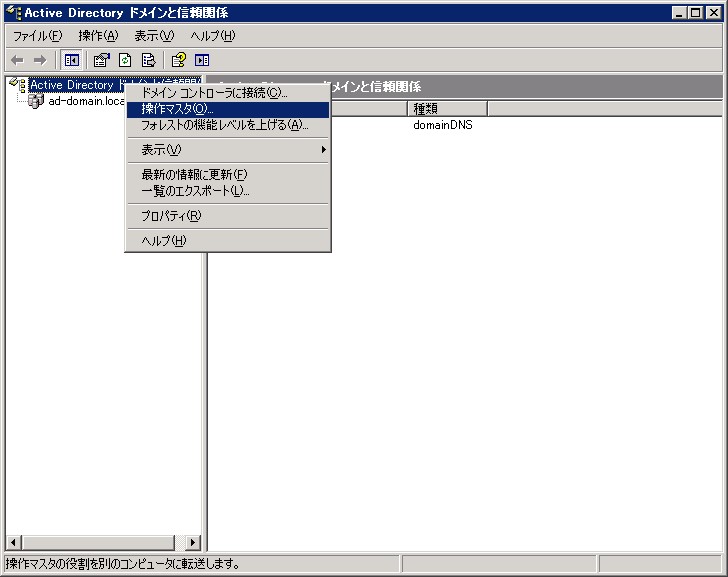Click the domainDNS cell text
Screen dimensions: 728x577
click(x=442, y=125)
